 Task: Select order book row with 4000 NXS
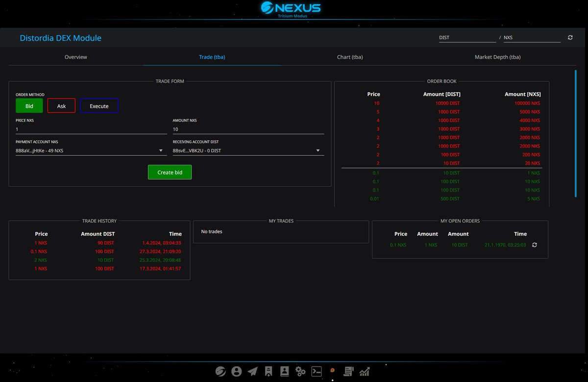coord(441,120)
